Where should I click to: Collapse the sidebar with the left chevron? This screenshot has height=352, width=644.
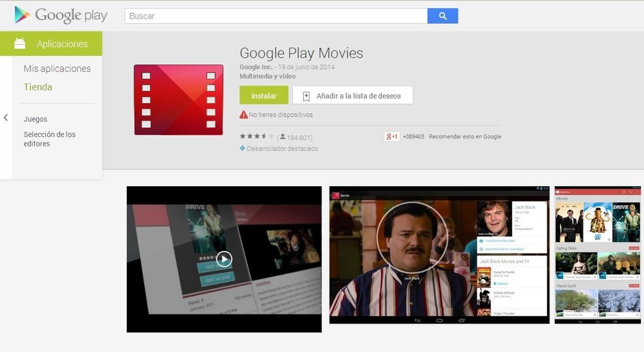pos(5,118)
